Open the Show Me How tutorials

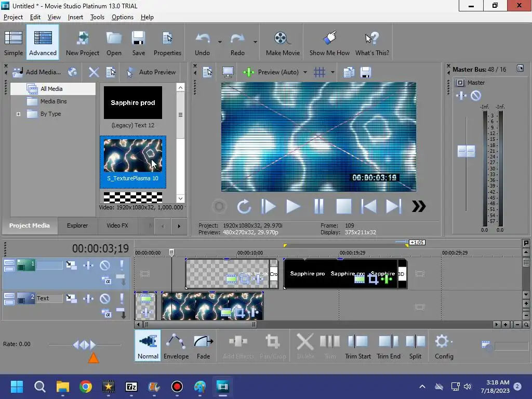coord(329,43)
